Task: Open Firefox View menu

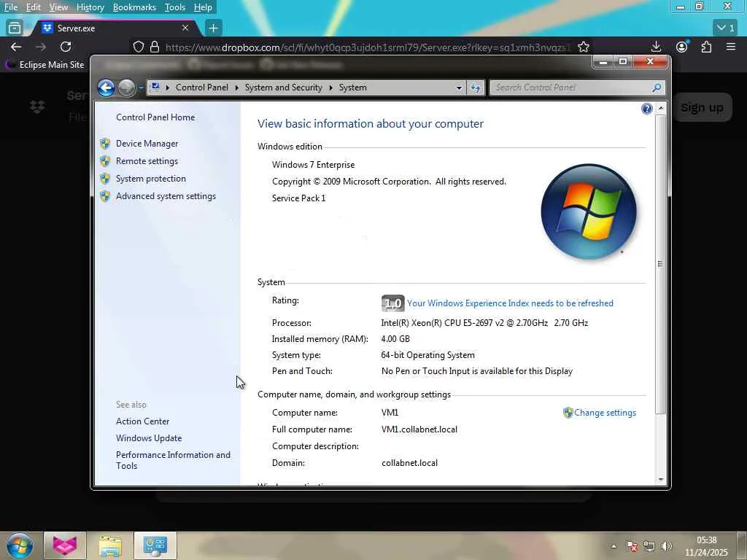Action: [x=58, y=7]
